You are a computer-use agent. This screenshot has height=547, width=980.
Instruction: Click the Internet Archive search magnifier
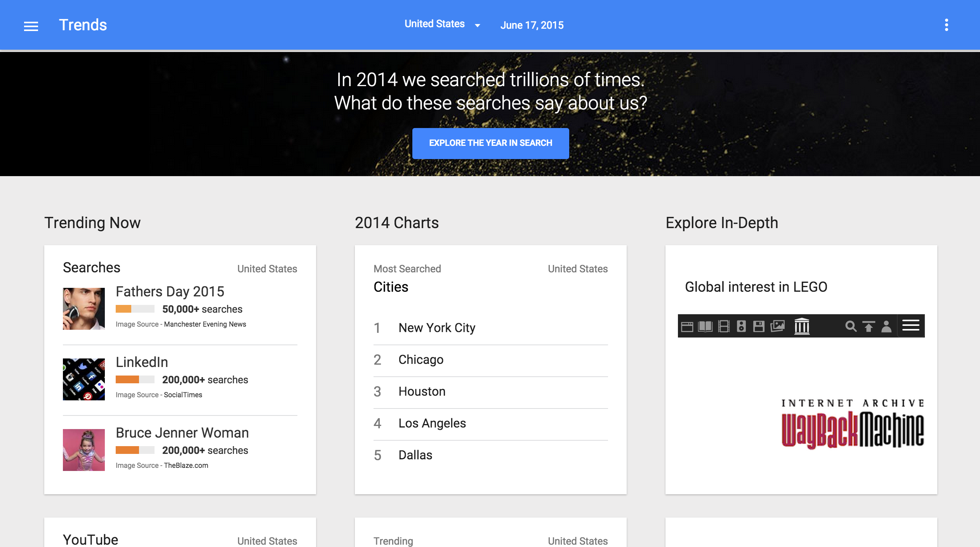click(x=850, y=327)
